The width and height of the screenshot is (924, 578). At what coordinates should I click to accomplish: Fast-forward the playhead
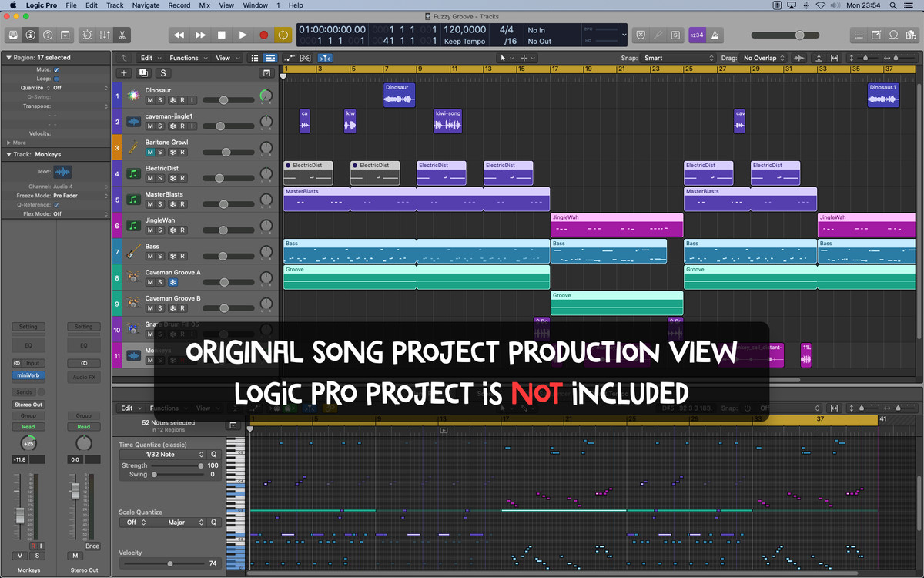pos(200,35)
